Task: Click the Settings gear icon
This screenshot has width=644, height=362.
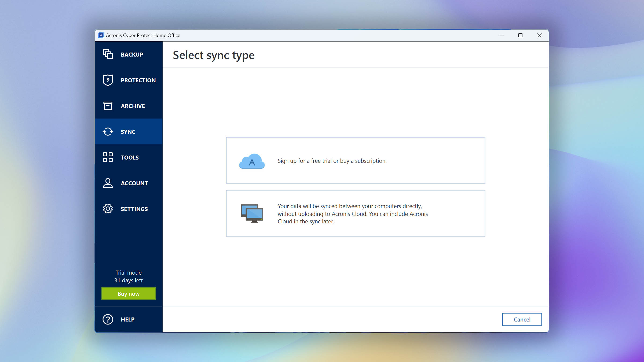Action: tap(108, 209)
